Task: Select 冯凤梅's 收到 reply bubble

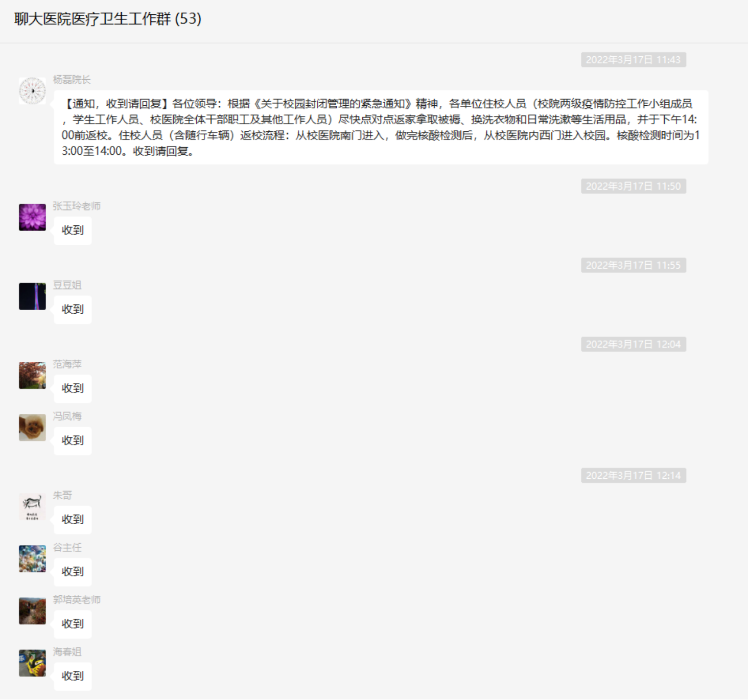Action: point(73,440)
